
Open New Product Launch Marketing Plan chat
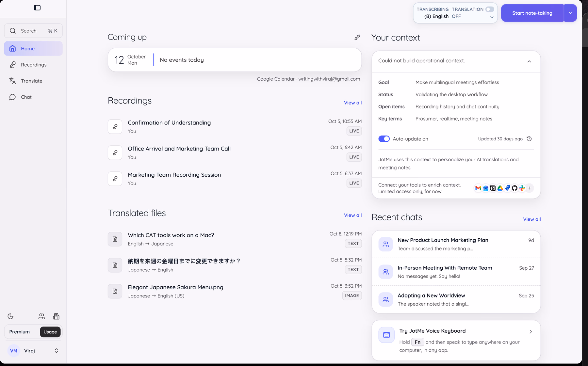(456, 244)
